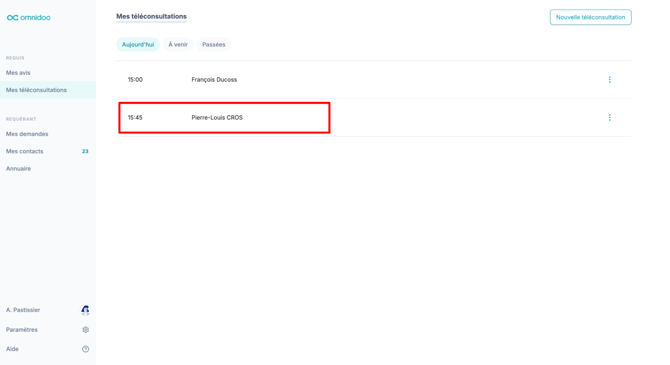Click the Mes téléconsultations page heading

(x=151, y=16)
